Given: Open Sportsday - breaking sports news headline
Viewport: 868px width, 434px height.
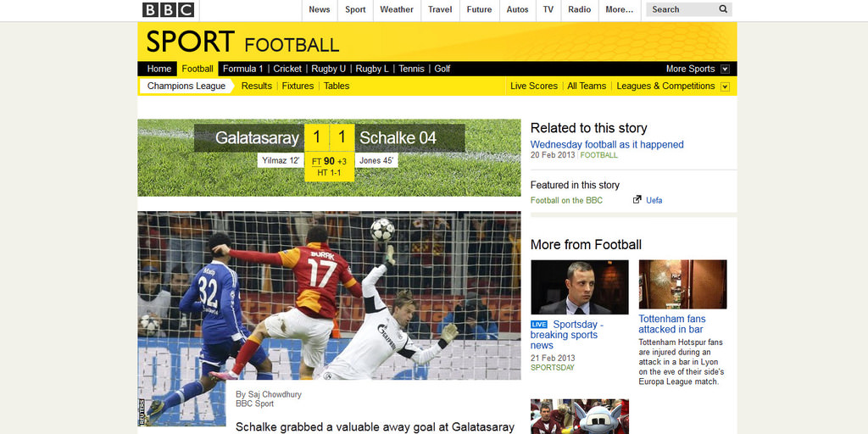Looking at the screenshot, I should point(567,335).
